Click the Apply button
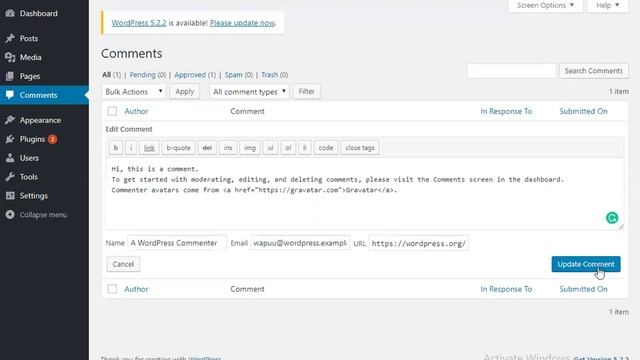 (184, 91)
